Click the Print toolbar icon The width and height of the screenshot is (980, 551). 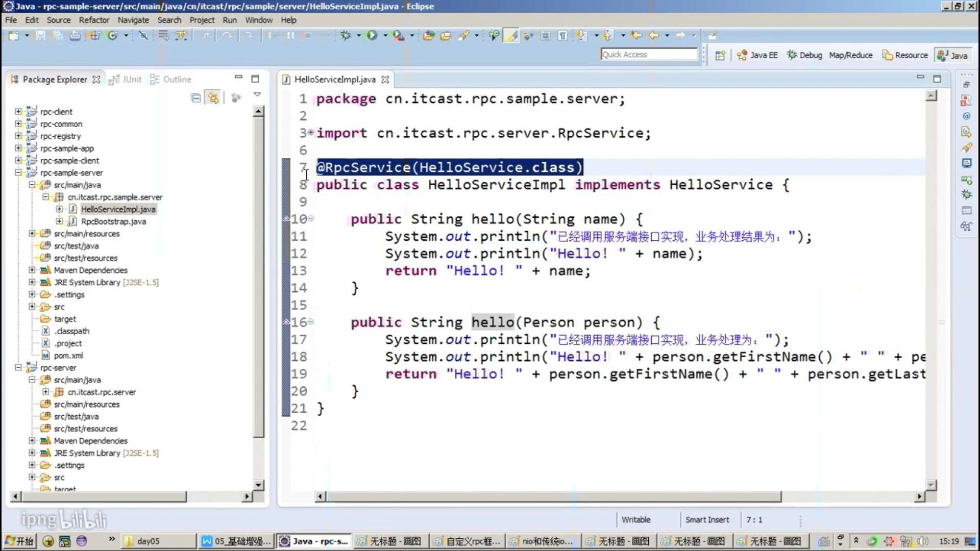pyautogui.click(x=75, y=35)
